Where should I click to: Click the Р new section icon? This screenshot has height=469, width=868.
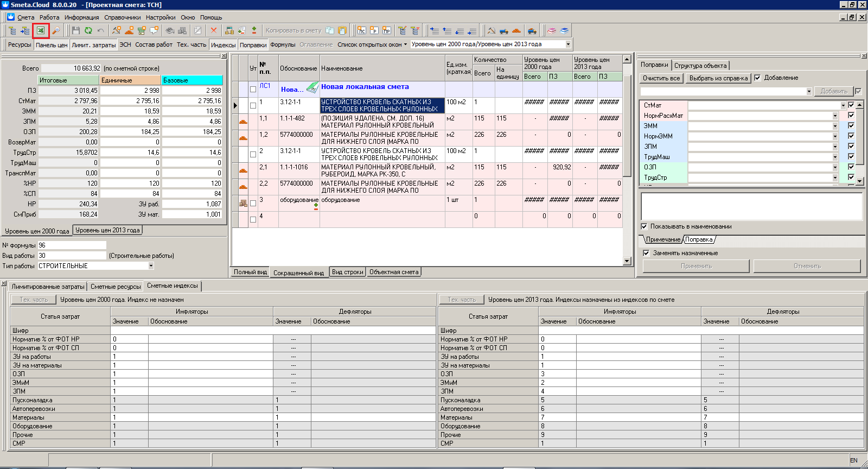374,30
